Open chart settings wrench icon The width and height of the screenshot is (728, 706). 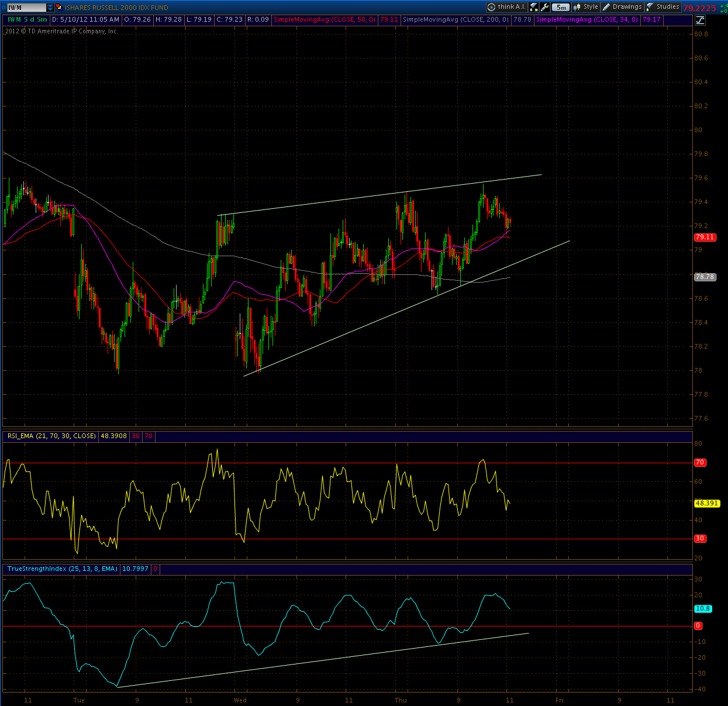(545, 7)
